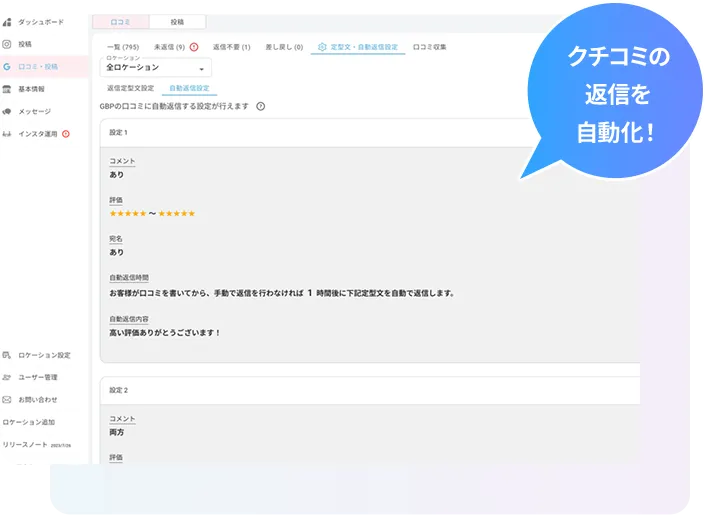Click the 高い評価ありがとうございます！ reply text
This screenshot has width=706, height=515.
[165, 333]
